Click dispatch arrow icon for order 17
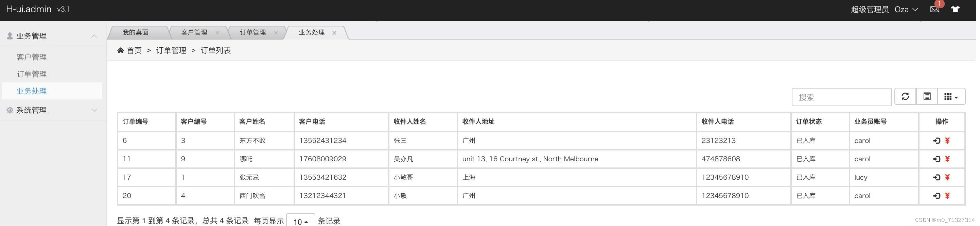The width and height of the screenshot is (980, 226). (936, 177)
